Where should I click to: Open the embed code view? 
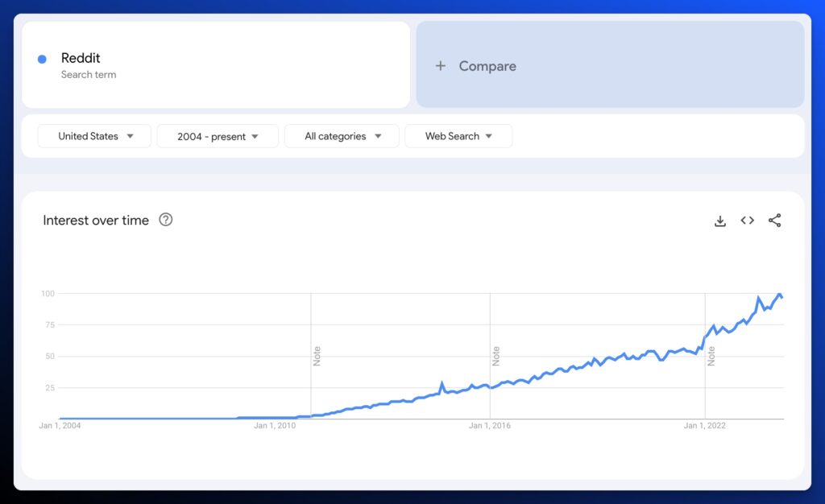(747, 220)
